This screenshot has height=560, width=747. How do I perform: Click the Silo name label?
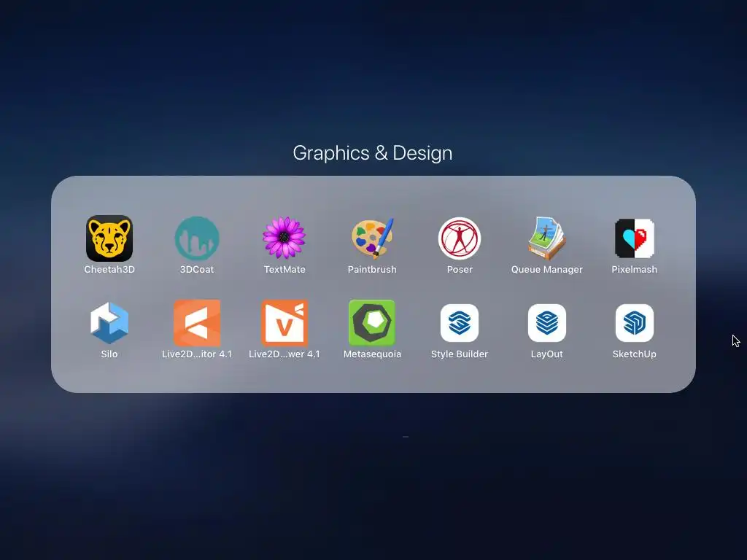pyautogui.click(x=109, y=354)
